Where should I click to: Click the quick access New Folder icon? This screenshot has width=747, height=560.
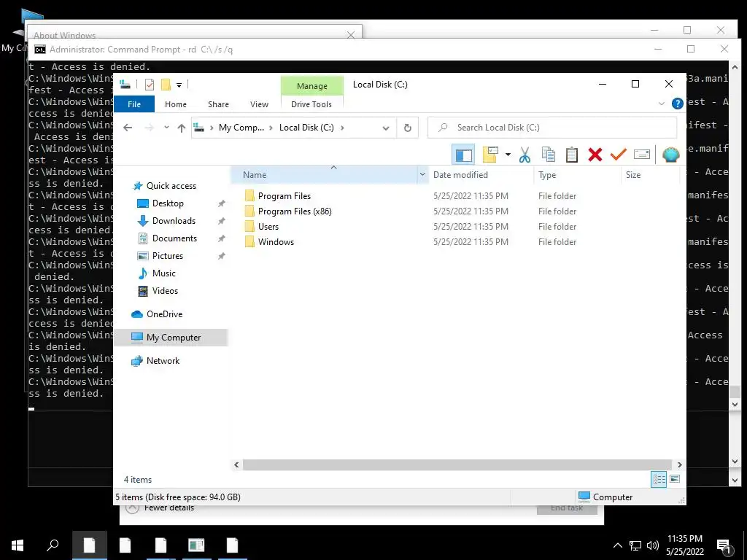coord(166,85)
